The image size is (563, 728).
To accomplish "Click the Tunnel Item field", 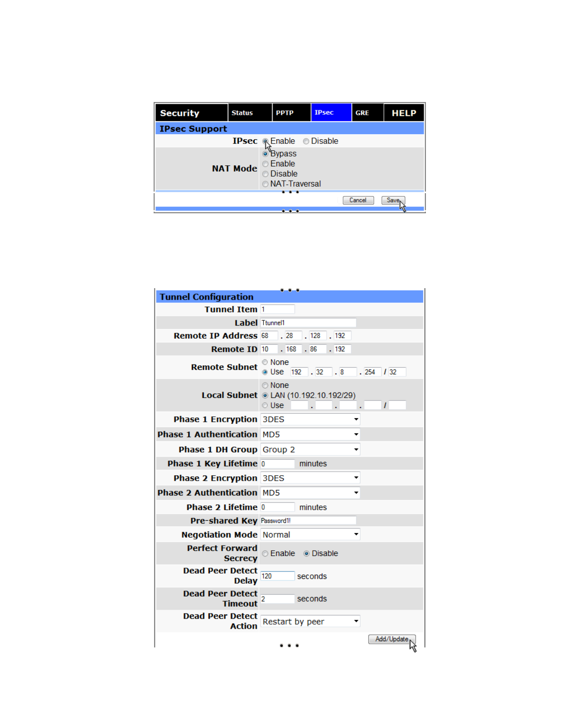I will click(x=277, y=309).
